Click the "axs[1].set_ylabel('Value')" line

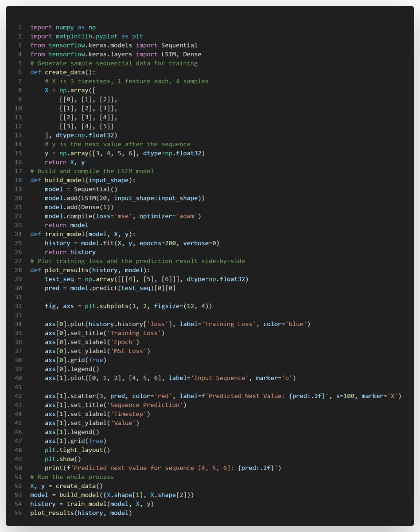pyautogui.click(x=92, y=422)
